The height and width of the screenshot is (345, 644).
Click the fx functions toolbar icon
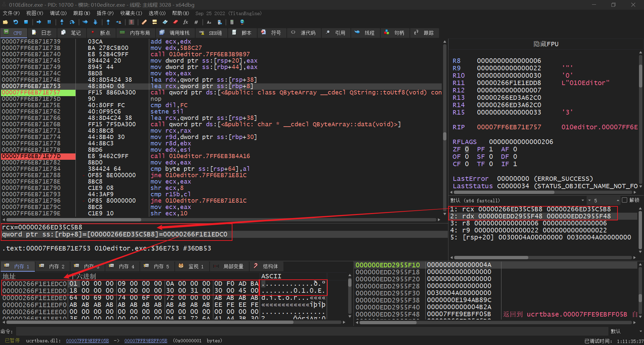click(185, 22)
